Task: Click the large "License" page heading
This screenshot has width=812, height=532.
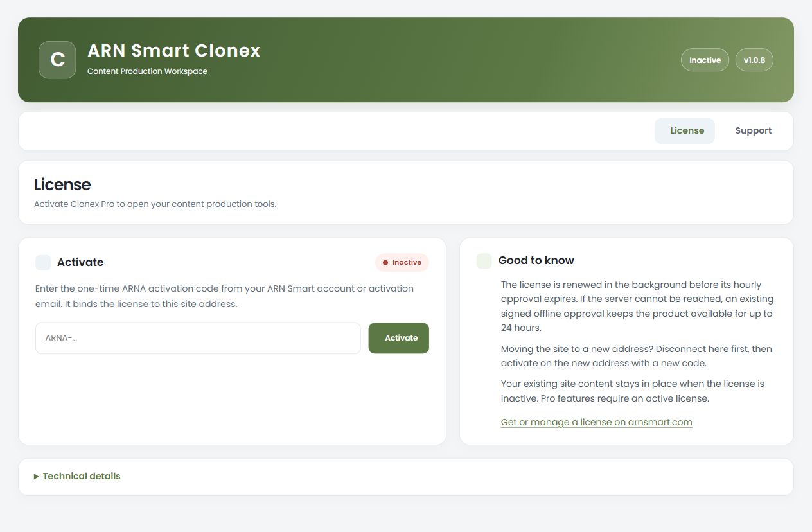Action: [x=62, y=185]
